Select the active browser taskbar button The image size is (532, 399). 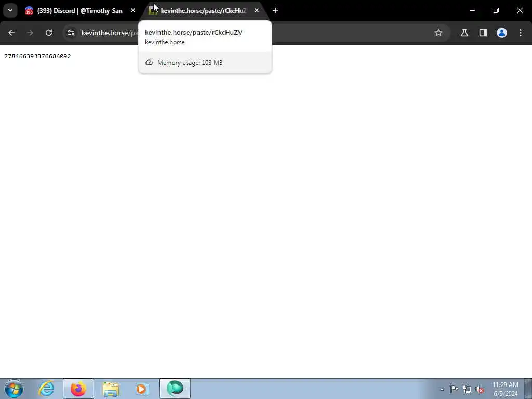click(x=175, y=389)
